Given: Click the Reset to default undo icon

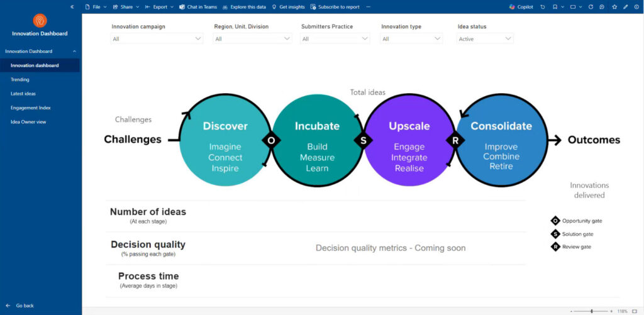Looking at the screenshot, I should coord(543,7).
